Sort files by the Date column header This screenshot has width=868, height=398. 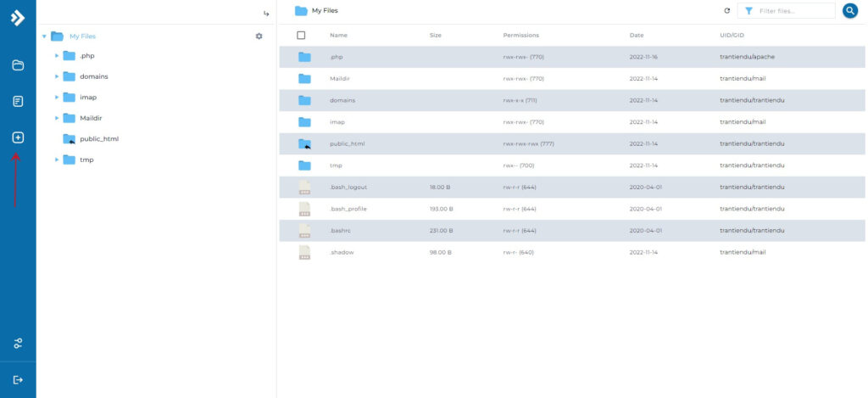pos(637,35)
